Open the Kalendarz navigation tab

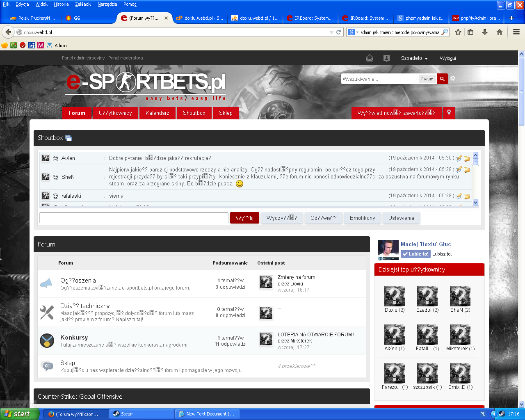[157, 113]
